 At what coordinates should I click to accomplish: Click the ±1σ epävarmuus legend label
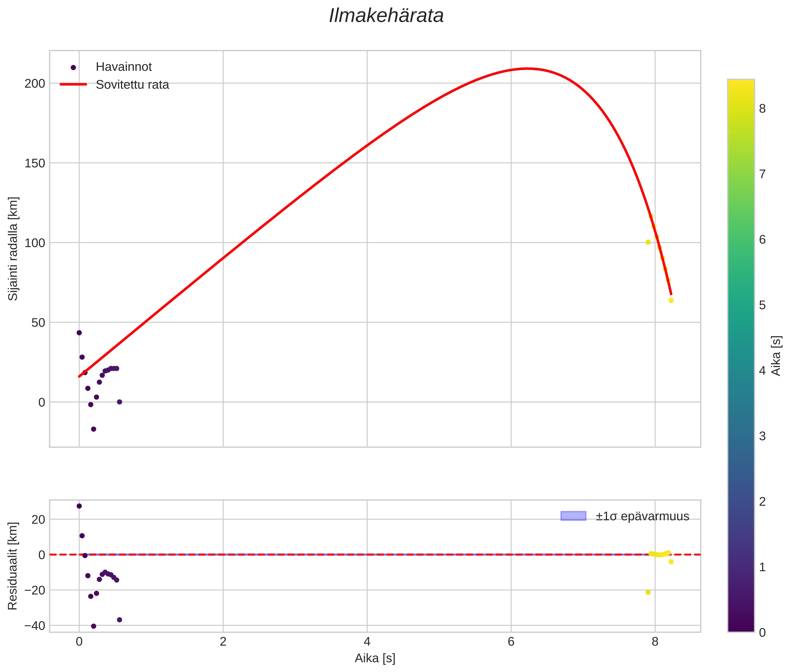click(642, 516)
